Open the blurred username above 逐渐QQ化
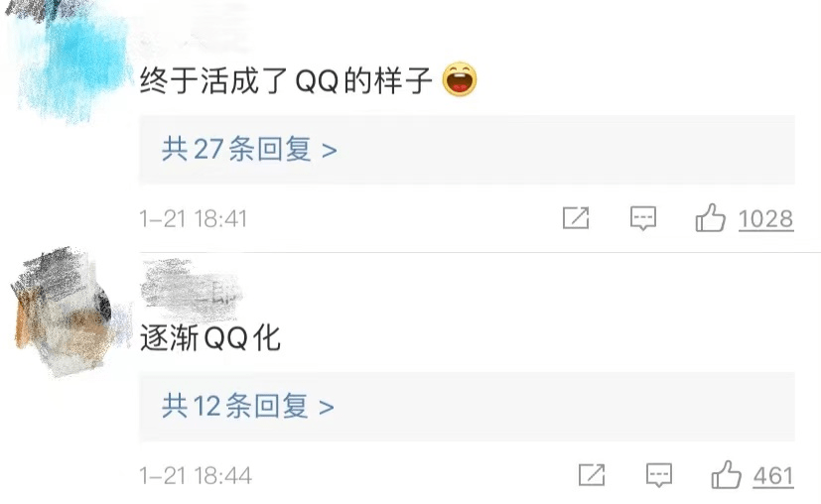821x504 pixels. (x=192, y=288)
